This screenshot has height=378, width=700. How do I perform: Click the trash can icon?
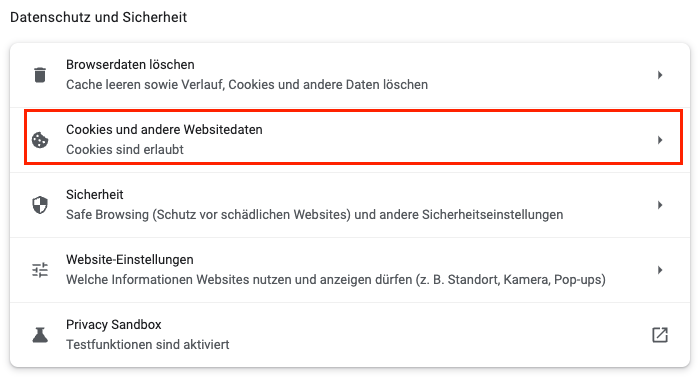[40, 75]
